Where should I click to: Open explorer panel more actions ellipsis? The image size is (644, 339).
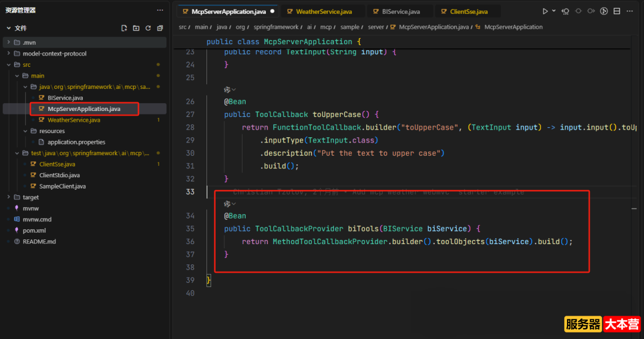pyautogui.click(x=160, y=10)
